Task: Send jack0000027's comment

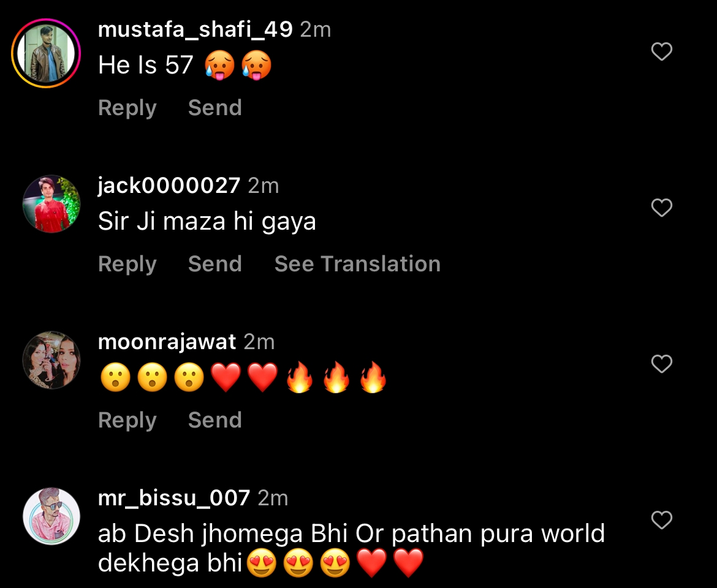Action: pos(215,264)
